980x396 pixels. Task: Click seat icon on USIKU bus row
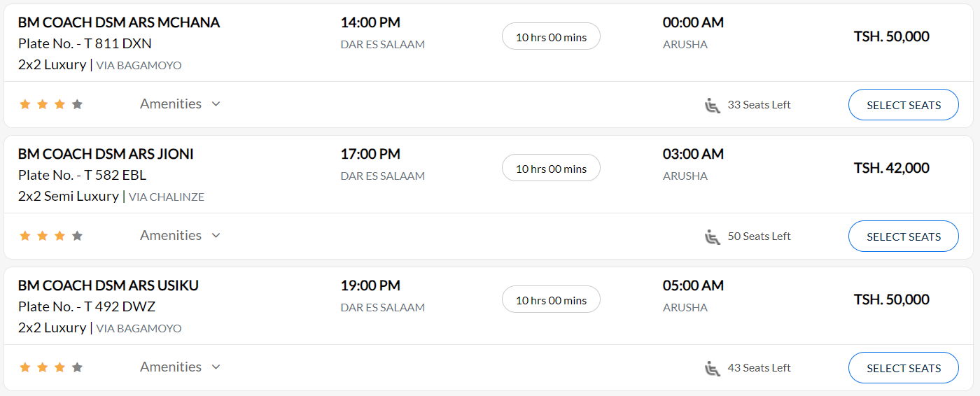713,368
